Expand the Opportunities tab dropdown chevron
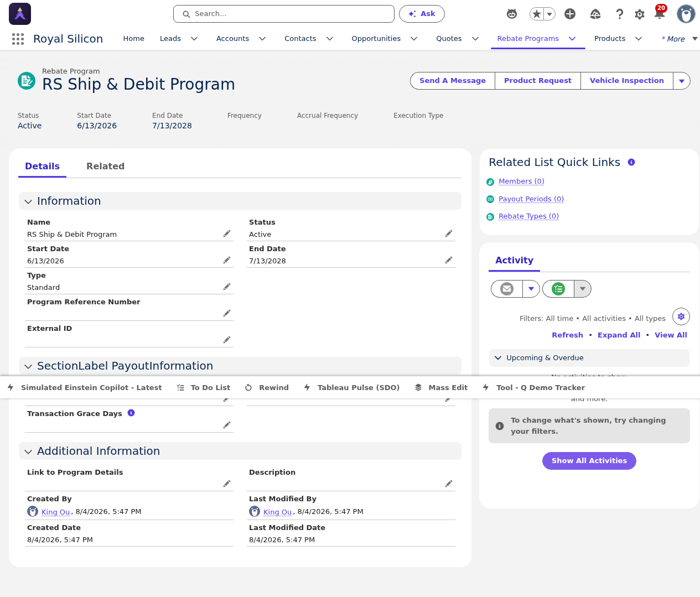Screen dimensions: 700x597 414,39
